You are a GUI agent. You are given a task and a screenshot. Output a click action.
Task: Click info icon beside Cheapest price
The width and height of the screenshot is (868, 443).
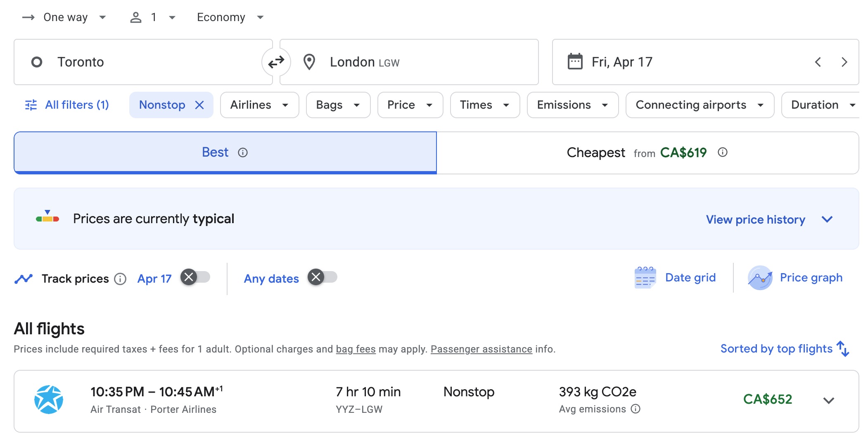tap(722, 152)
